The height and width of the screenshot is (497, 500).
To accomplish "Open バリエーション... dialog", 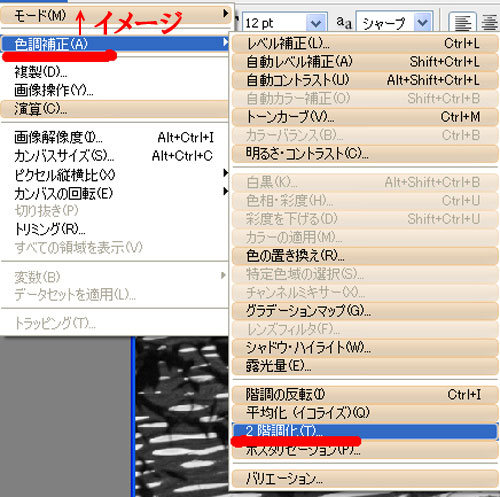I will [365, 479].
